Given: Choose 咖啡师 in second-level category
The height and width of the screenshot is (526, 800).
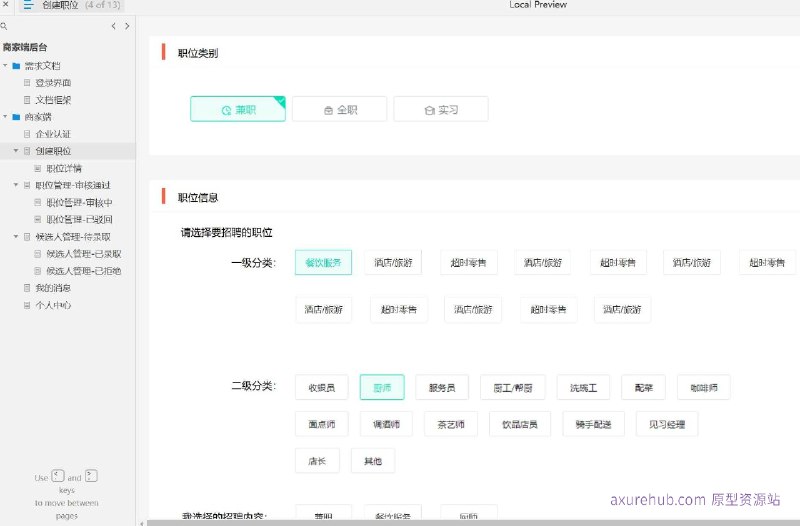Looking at the screenshot, I should click(x=704, y=388).
